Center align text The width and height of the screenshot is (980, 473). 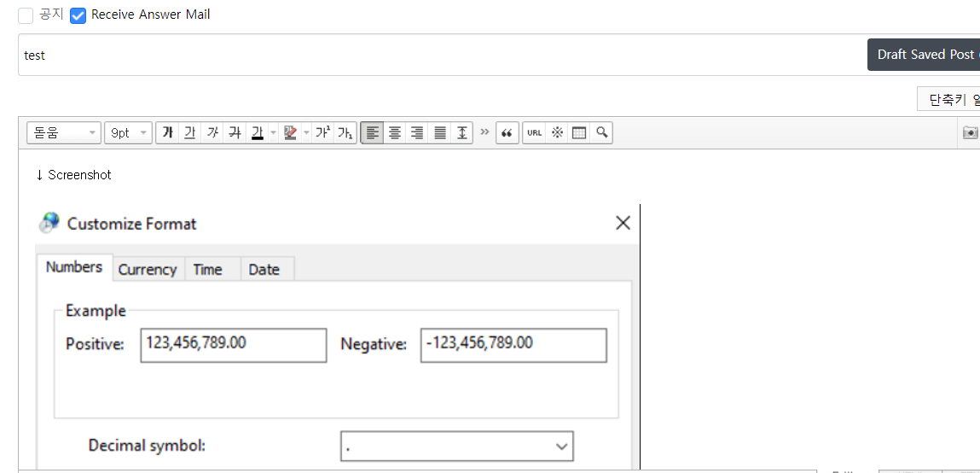[x=395, y=132]
